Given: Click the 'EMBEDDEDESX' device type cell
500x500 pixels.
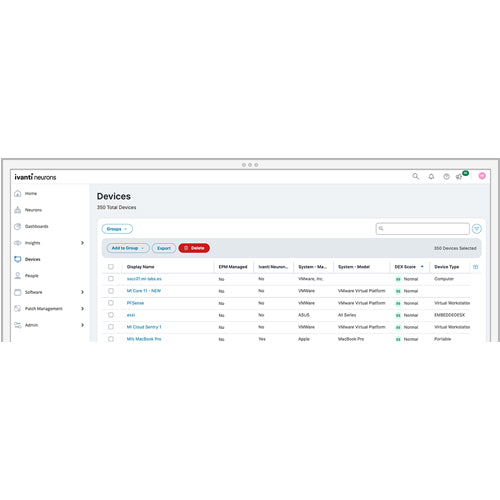Looking at the screenshot, I should (x=449, y=315).
